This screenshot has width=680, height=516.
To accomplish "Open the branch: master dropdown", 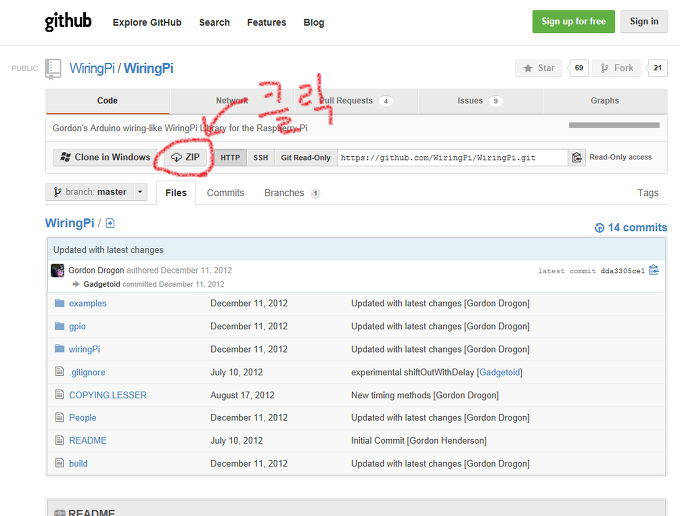I will click(96, 192).
